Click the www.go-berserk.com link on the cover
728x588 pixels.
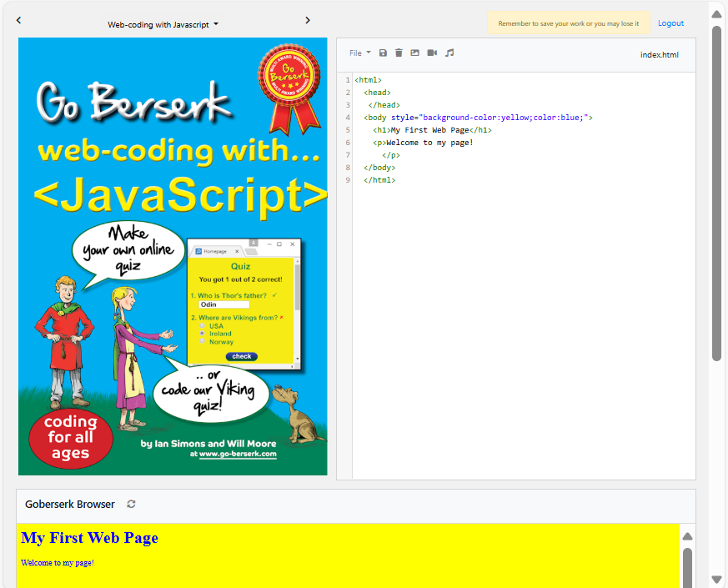point(238,455)
